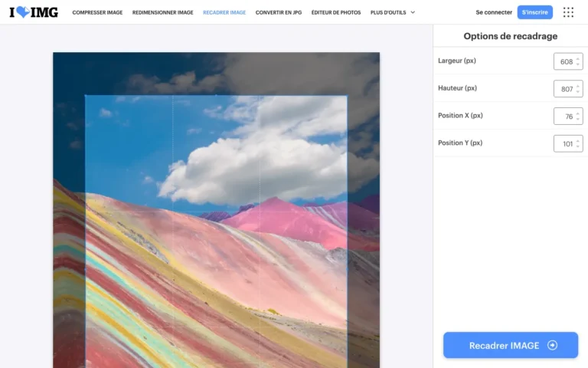The height and width of the screenshot is (368, 588).
Task: Open Redimensionner Image tool
Action: tap(163, 12)
